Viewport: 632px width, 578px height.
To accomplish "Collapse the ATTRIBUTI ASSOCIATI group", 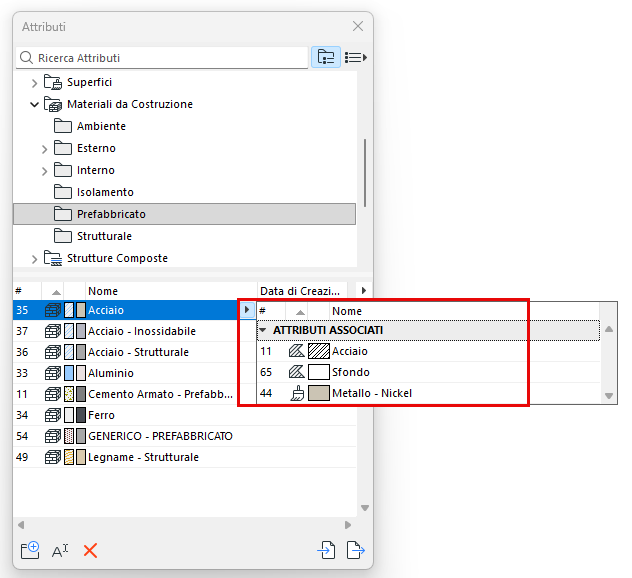I will pyautogui.click(x=263, y=330).
